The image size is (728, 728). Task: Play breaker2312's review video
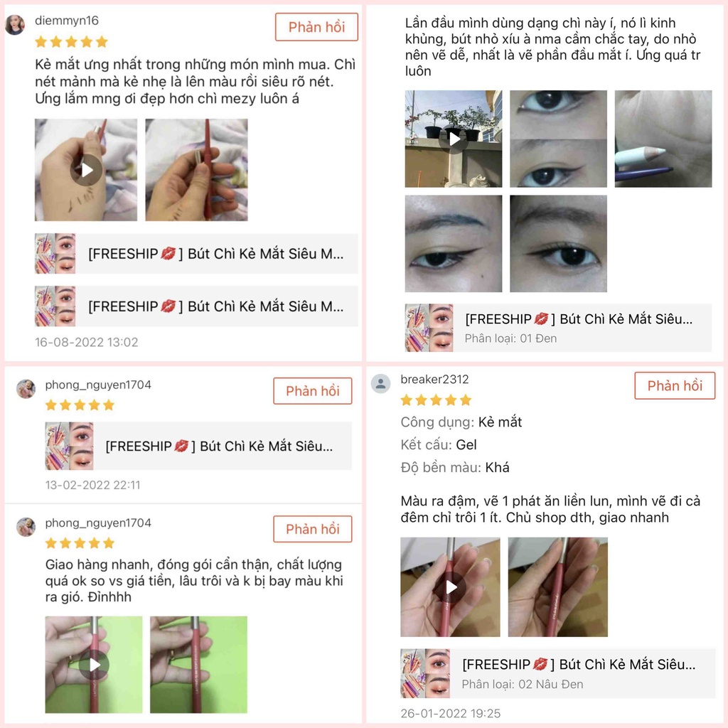(450, 587)
